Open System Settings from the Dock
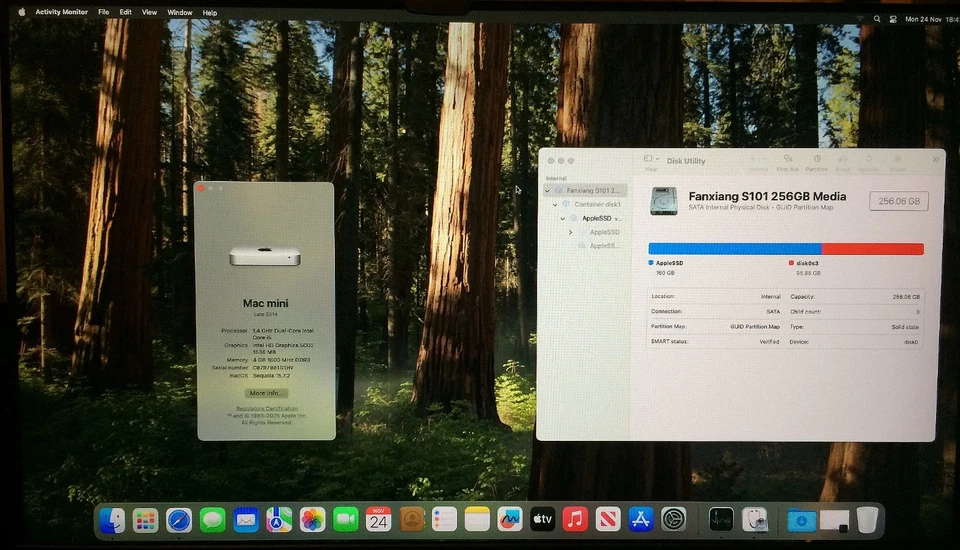The width and height of the screenshot is (960, 550). tap(673, 521)
